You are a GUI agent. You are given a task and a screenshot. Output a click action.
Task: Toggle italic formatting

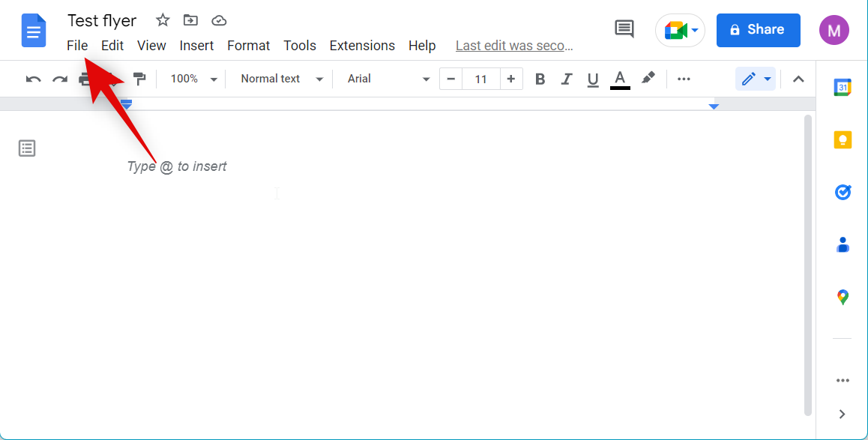567,79
